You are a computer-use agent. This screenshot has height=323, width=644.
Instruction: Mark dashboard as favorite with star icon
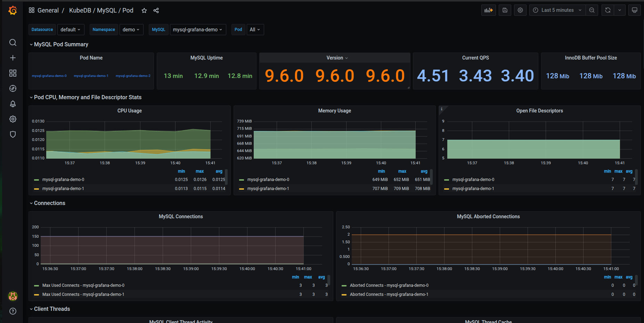pyautogui.click(x=144, y=10)
